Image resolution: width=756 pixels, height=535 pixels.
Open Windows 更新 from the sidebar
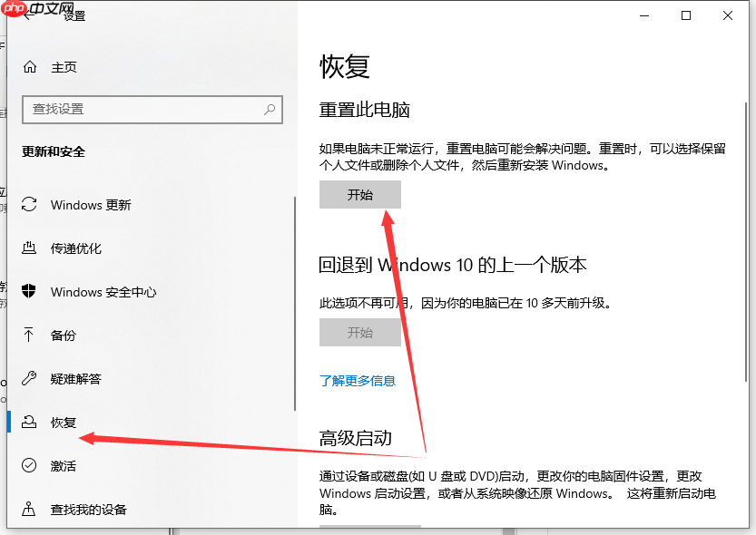(x=91, y=205)
